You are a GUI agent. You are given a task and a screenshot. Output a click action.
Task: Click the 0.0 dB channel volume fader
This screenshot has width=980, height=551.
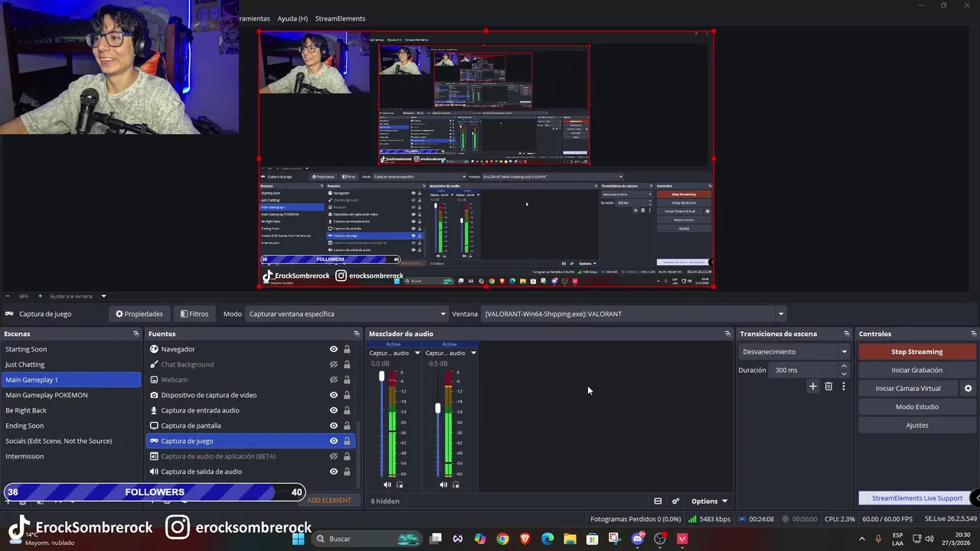[x=381, y=376]
